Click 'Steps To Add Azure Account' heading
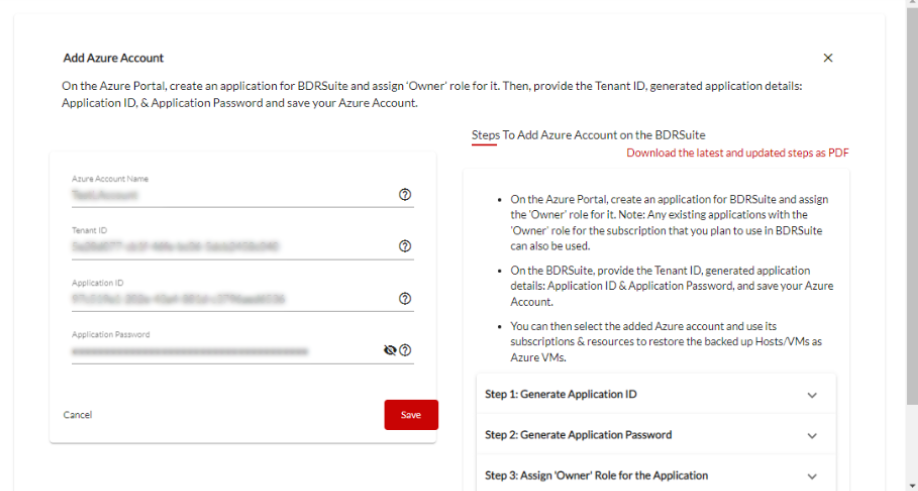Viewport: 918px width, 491px height. 588,135
